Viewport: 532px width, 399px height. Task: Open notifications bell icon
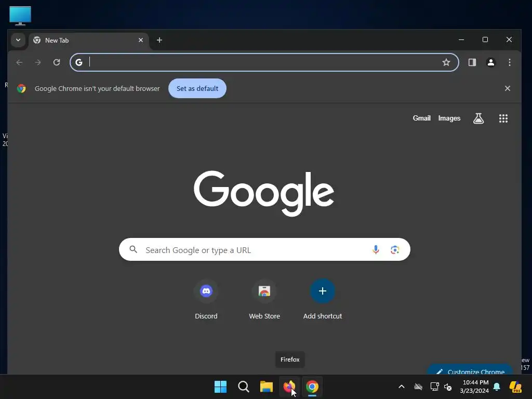(x=497, y=387)
